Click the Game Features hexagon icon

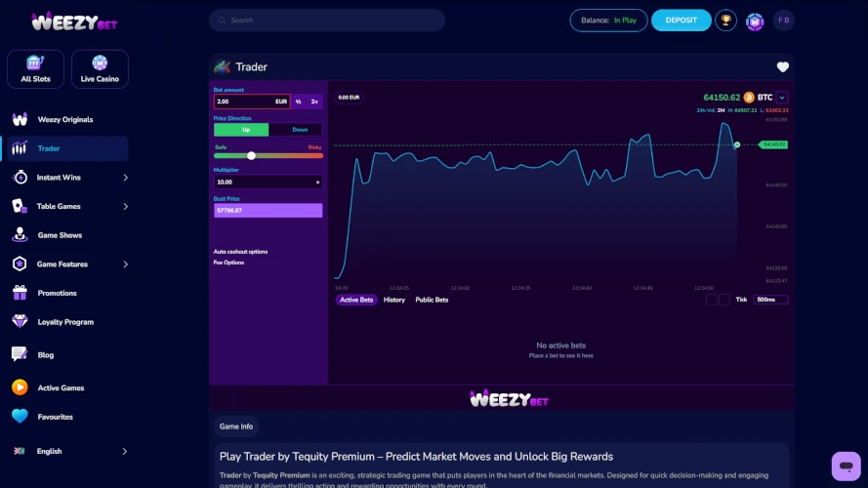pos(20,264)
